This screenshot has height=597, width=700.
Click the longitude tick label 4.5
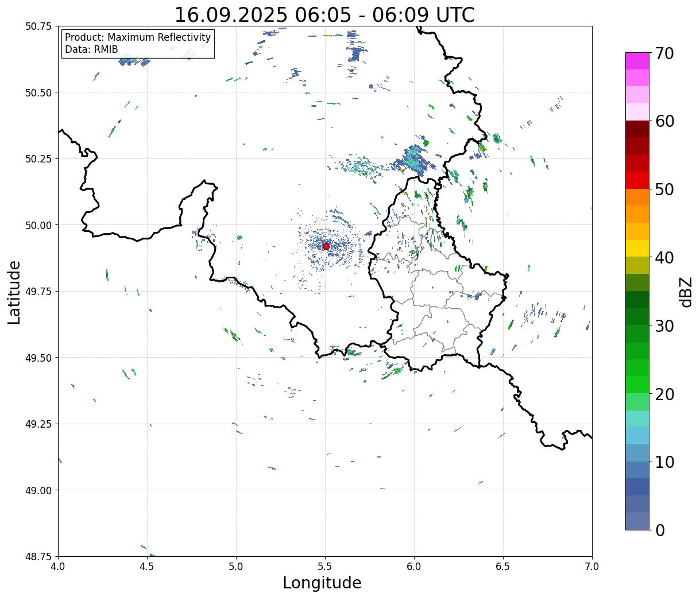pyautogui.click(x=147, y=567)
